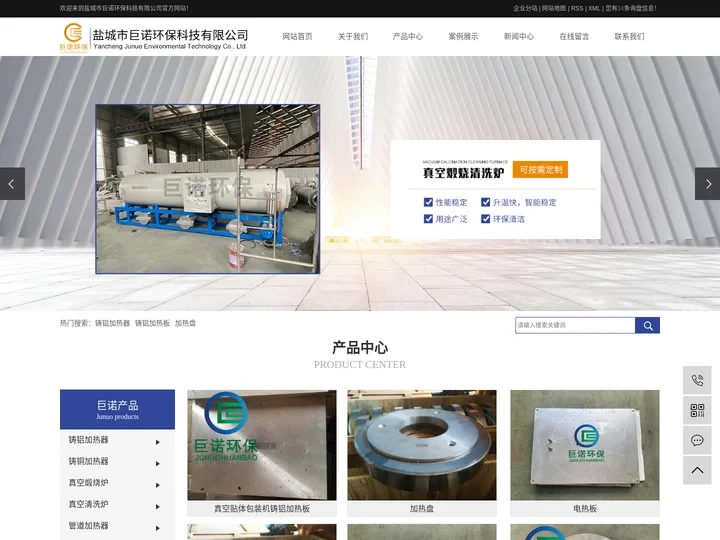The image size is (720, 540).
Task: Click 电热板 product title
Action: [585, 509]
